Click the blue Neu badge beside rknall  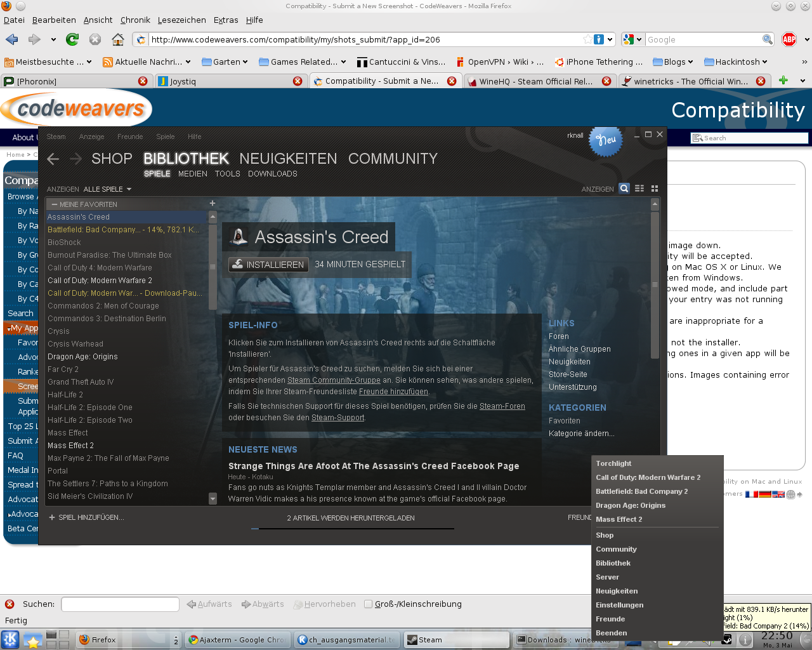pyautogui.click(x=605, y=143)
